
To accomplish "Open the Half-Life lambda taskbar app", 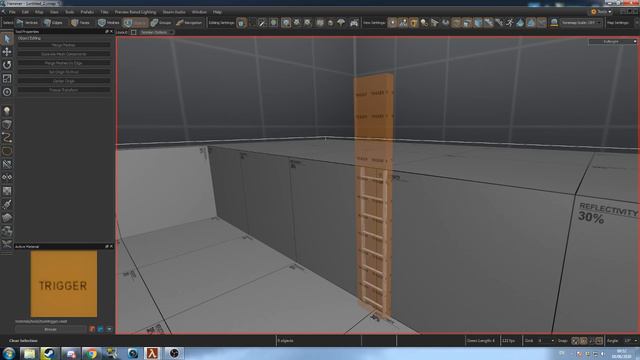I will pos(152,353).
